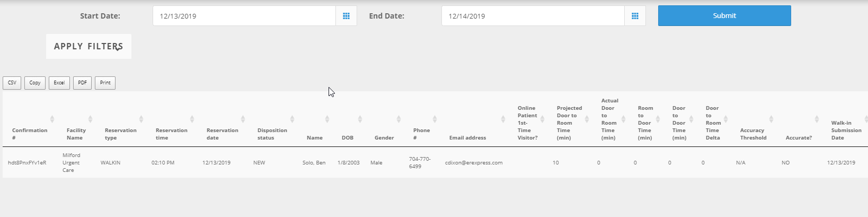868x217 pixels.
Task: Open the End Date calendar picker icon
Action: pyautogui.click(x=635, y=16)
